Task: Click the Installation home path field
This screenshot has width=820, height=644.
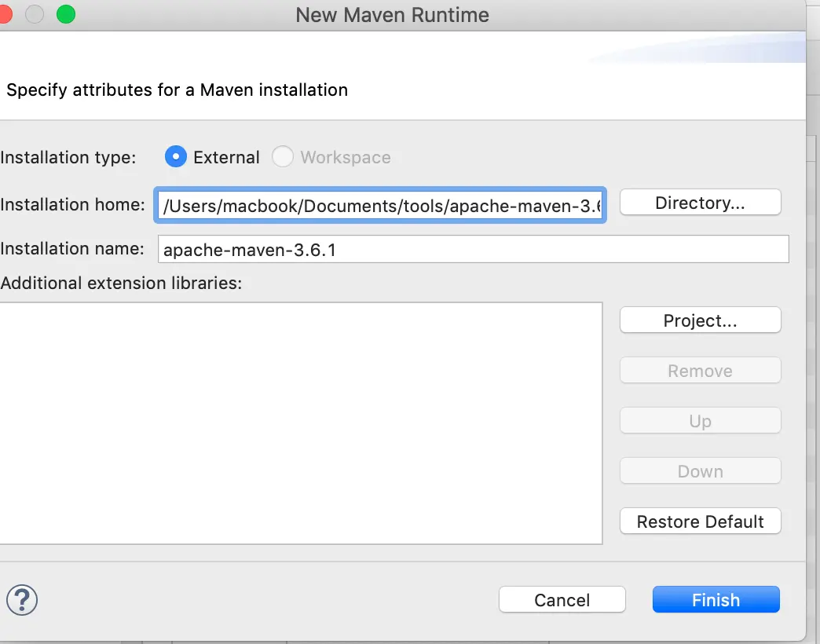Action: click(380, 206)
